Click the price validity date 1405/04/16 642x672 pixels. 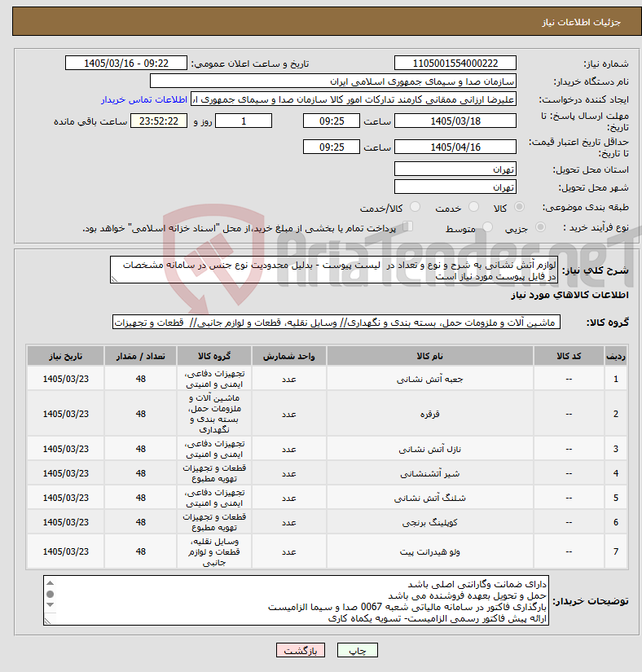[455, 147]
